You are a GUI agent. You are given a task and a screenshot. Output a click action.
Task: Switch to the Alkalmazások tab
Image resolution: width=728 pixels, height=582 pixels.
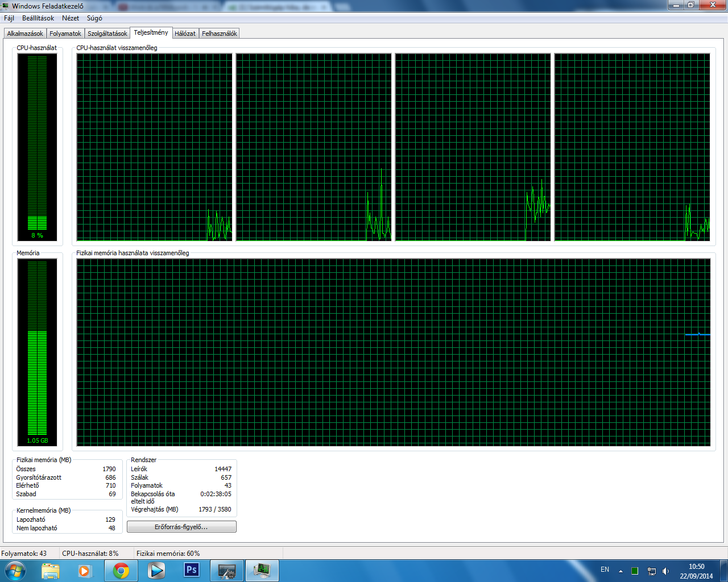[x=25, y=34]
